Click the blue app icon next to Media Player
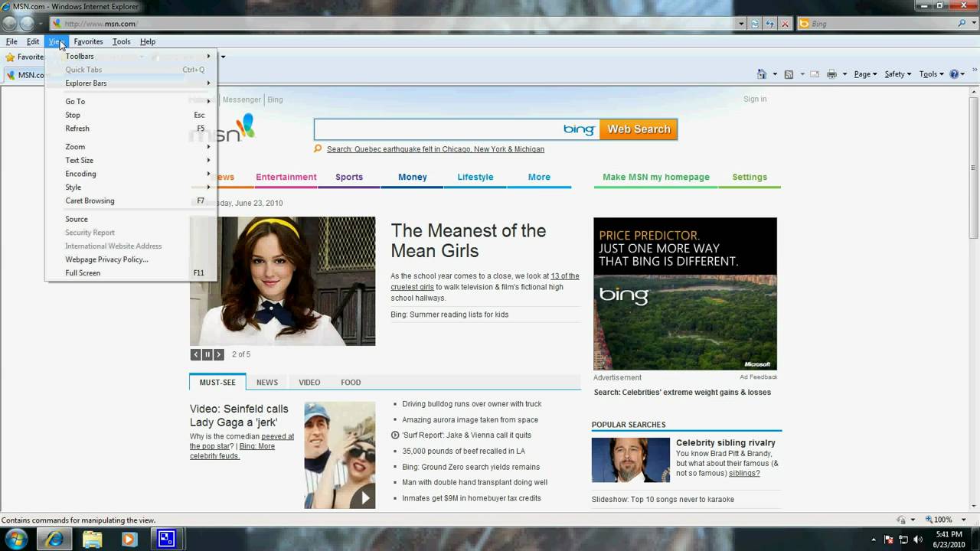 tap(167, 539)
